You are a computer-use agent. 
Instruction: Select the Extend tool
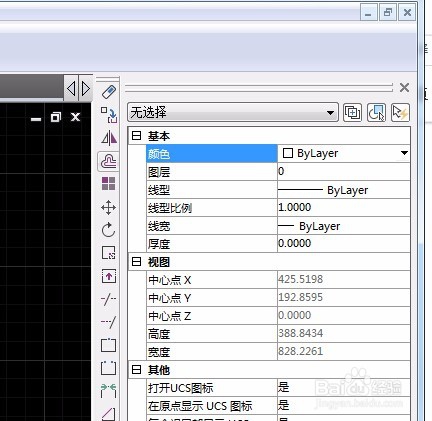click(109, 322)
